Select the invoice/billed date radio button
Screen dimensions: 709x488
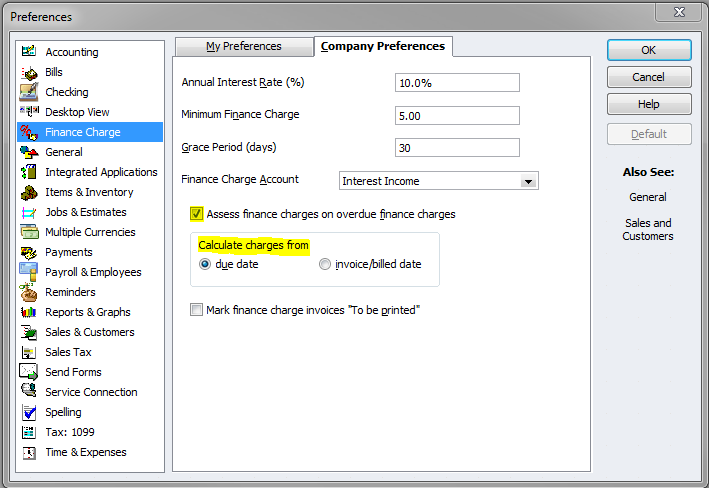[325, 264]
